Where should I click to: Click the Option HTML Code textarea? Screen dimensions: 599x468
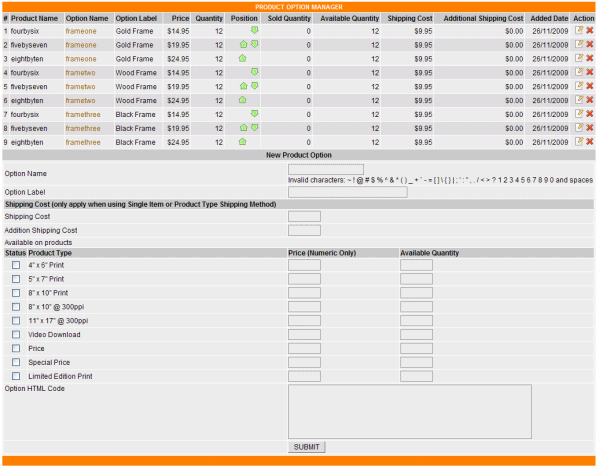(410, 411)
